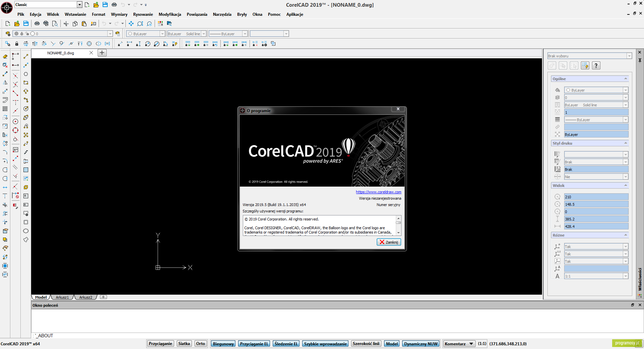
Task: Click the New drawing icon
Action: (x=8, y=23)
